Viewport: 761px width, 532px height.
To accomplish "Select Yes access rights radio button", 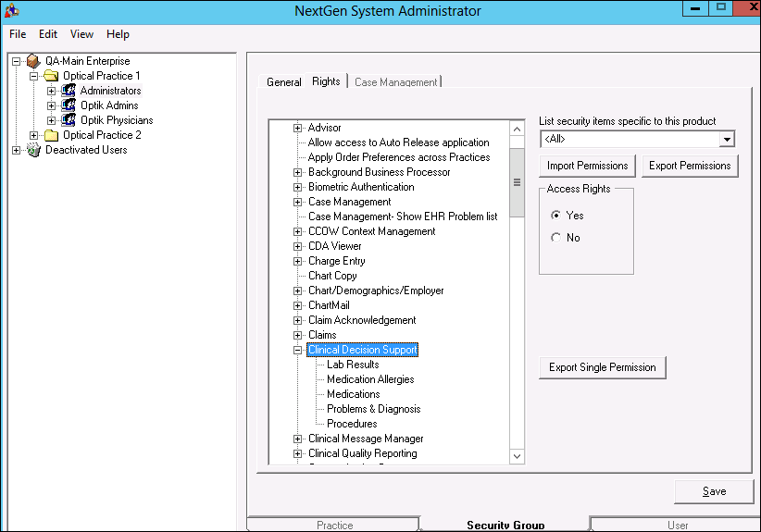I will [x=555, y=215].
